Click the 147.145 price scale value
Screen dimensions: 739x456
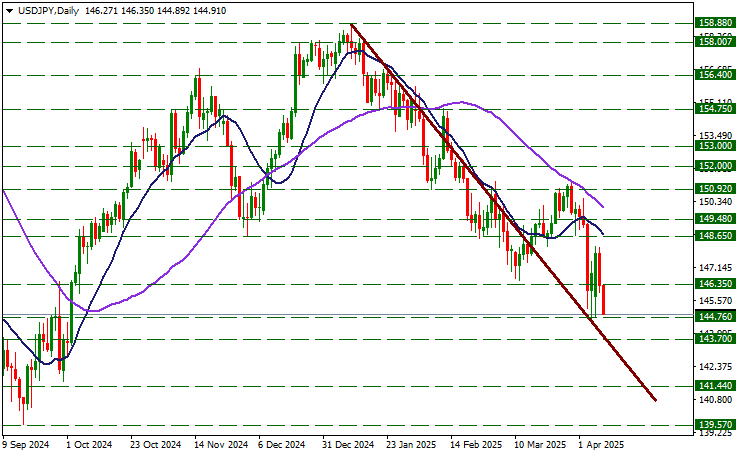(716, 268)
